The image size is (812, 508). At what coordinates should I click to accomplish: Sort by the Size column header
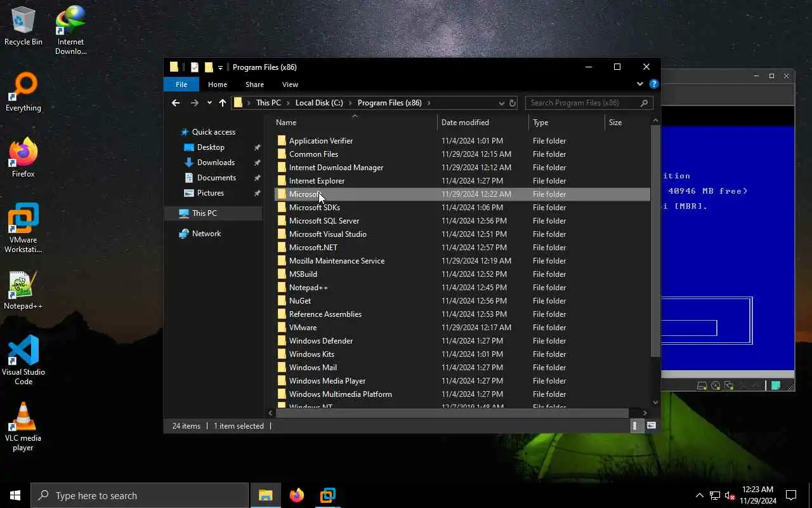tap(627, 123)
